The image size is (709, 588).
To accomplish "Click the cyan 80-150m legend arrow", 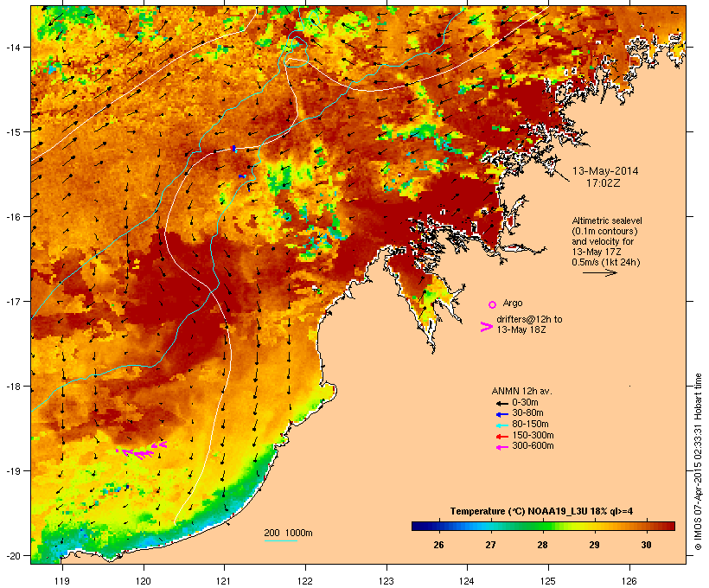I will 501,425.
